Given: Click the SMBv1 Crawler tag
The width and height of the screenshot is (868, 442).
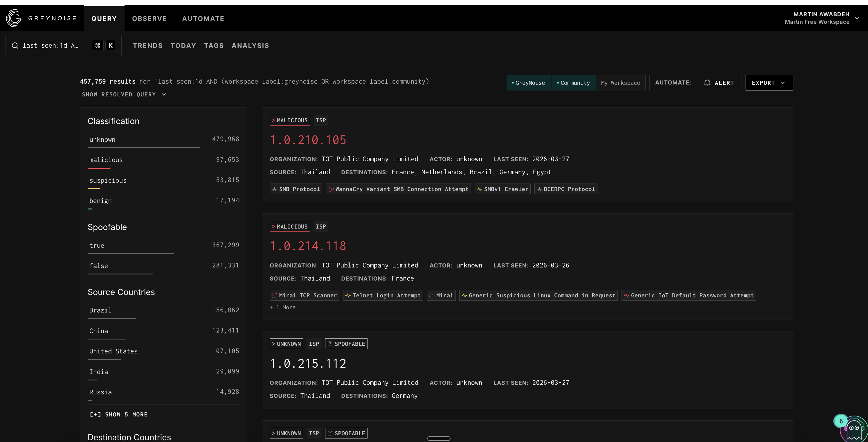Looking at the screenshot, I should (503, 189).
